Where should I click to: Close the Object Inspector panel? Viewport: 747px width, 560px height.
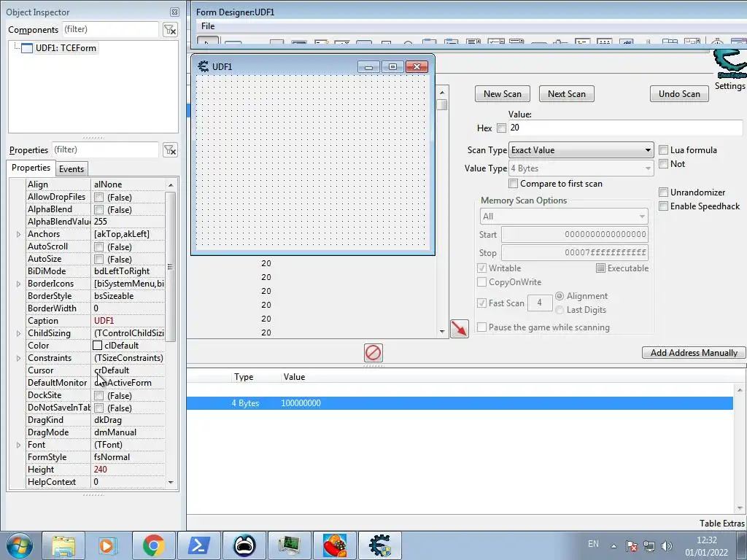pyautogui.click(x=174, y=12)
